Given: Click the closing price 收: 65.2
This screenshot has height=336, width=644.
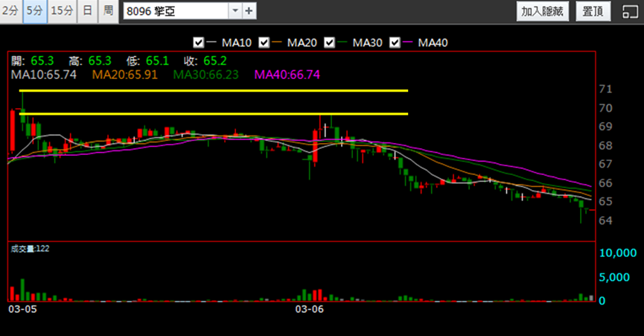Looking at the screenshot, I should (x=205, y=61).
